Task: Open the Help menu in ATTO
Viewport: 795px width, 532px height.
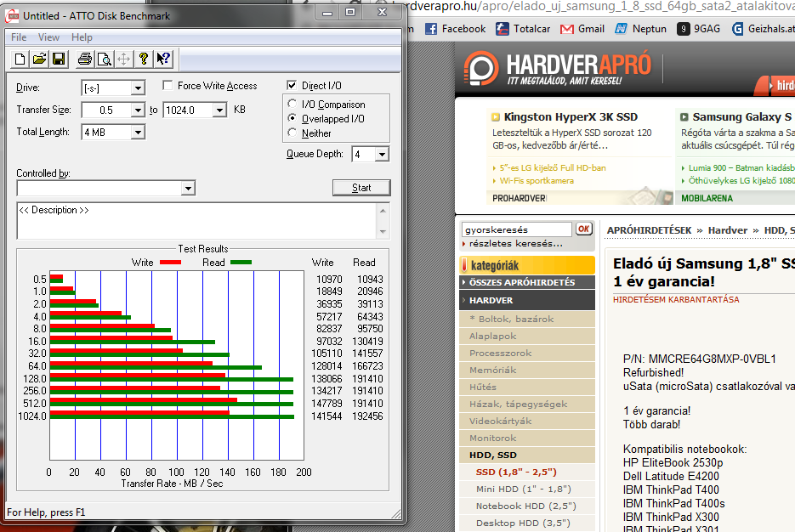Action: (x=82, y=37)
